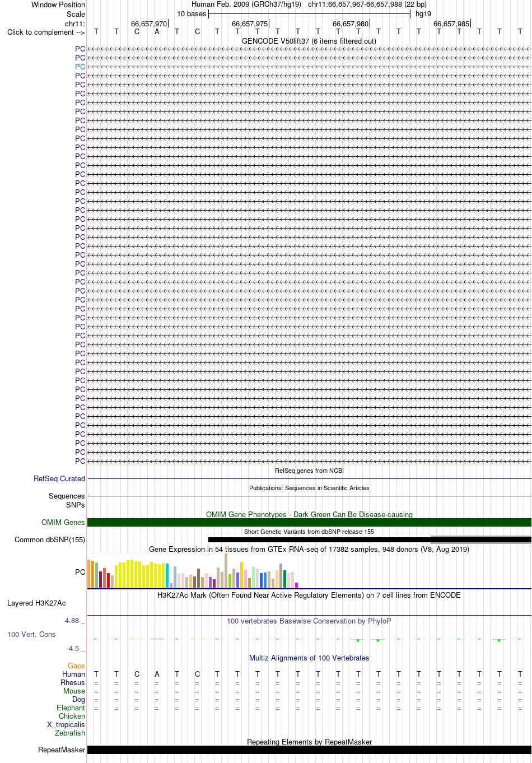
Task: Select the Zebrafish alignment row label
Action: 70,733
